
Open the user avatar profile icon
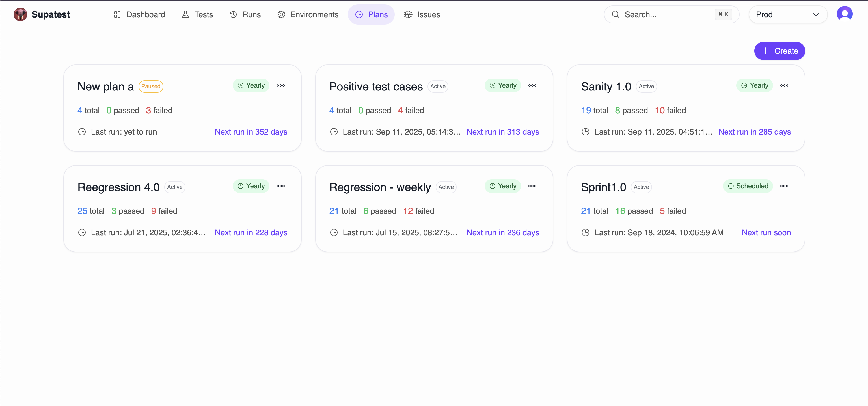coord(845,14)
